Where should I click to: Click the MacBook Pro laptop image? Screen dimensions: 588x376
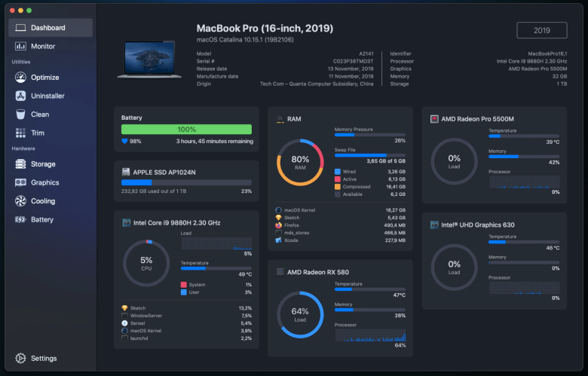(x=149, y=60)
